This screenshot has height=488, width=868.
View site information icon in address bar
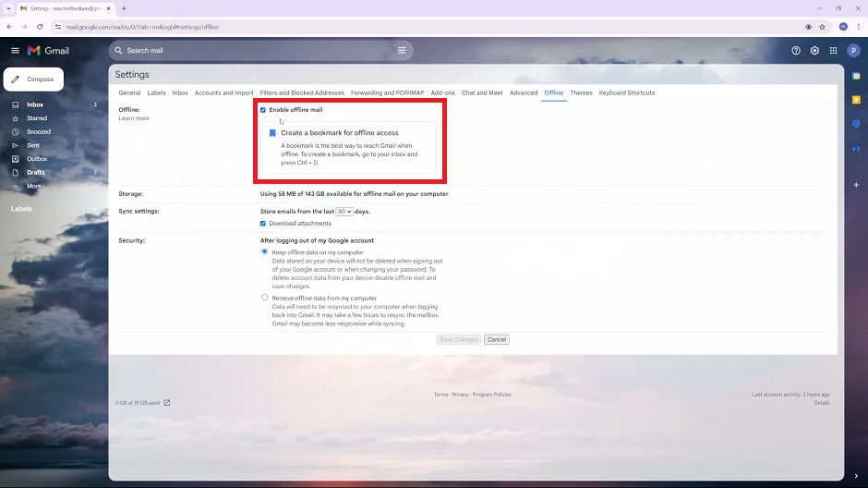pos(57,27)
